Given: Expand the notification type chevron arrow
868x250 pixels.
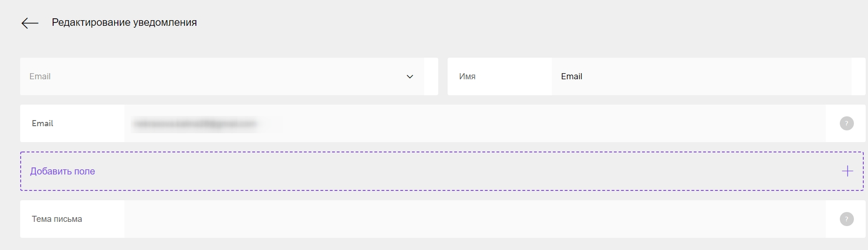Looking at the screenshot, I should point(410,76).
